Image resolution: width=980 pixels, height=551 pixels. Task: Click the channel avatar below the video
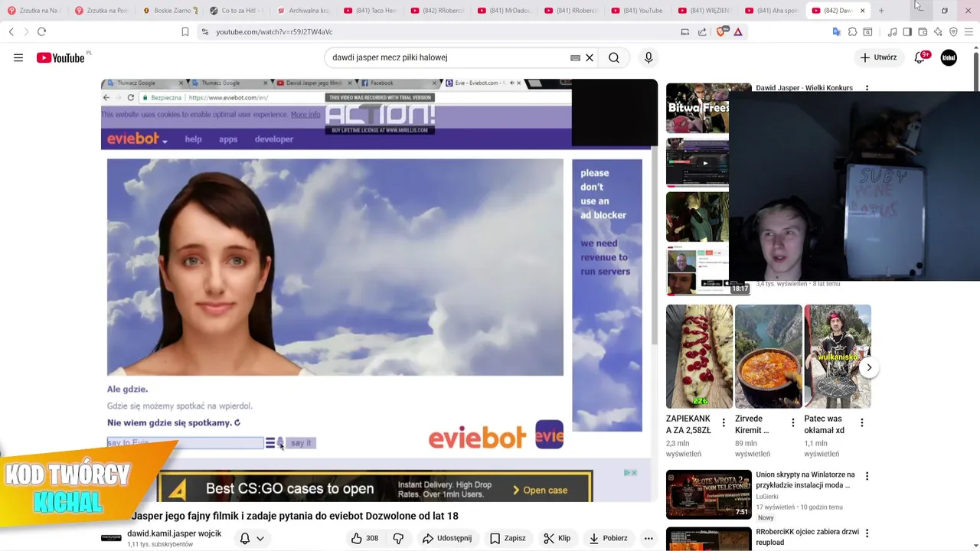111,538
